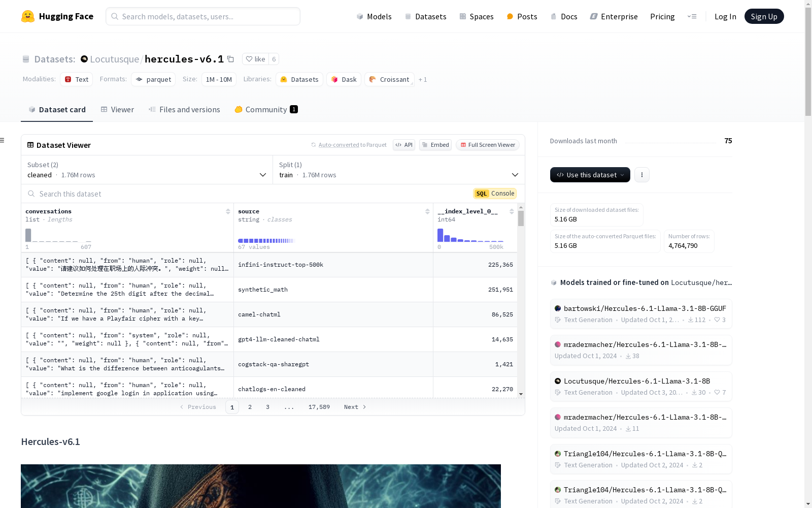Show the +1 more libraries

tap(423, 79)
